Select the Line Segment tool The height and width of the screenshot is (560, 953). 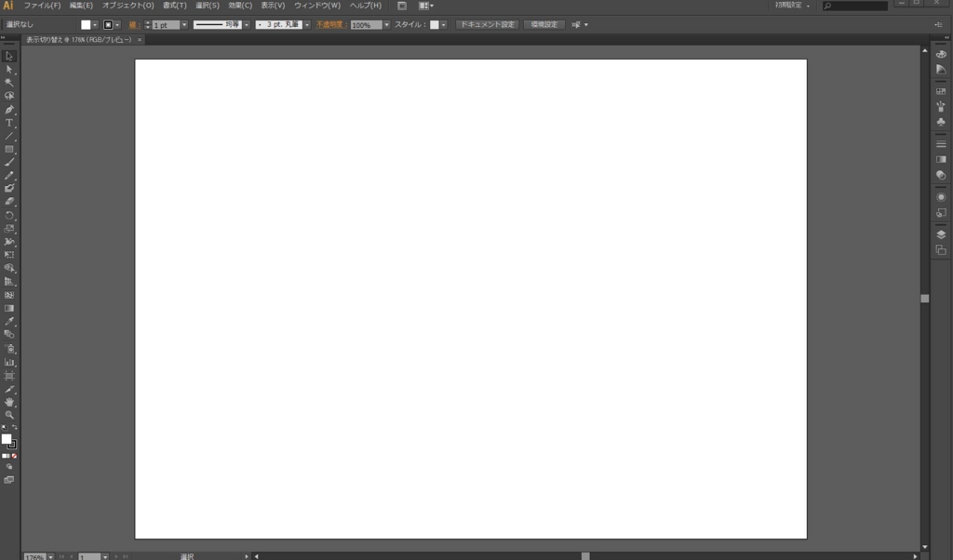click(9, 136)
